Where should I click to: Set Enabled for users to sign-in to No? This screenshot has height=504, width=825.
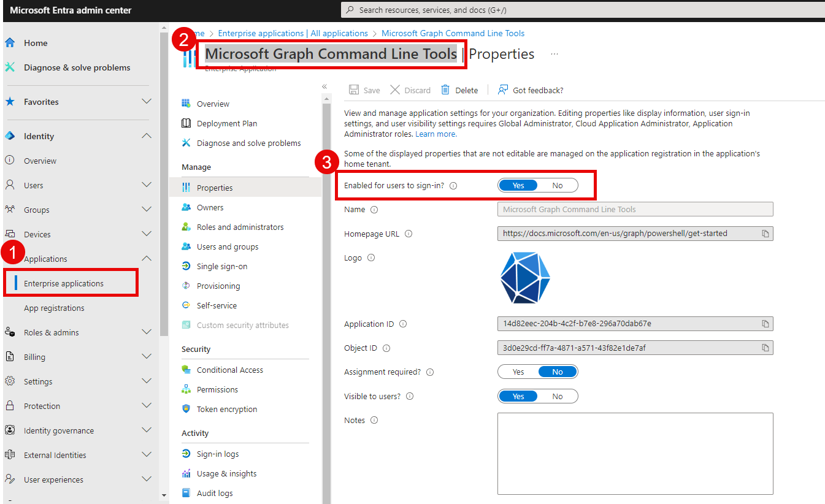coord(558,185)
